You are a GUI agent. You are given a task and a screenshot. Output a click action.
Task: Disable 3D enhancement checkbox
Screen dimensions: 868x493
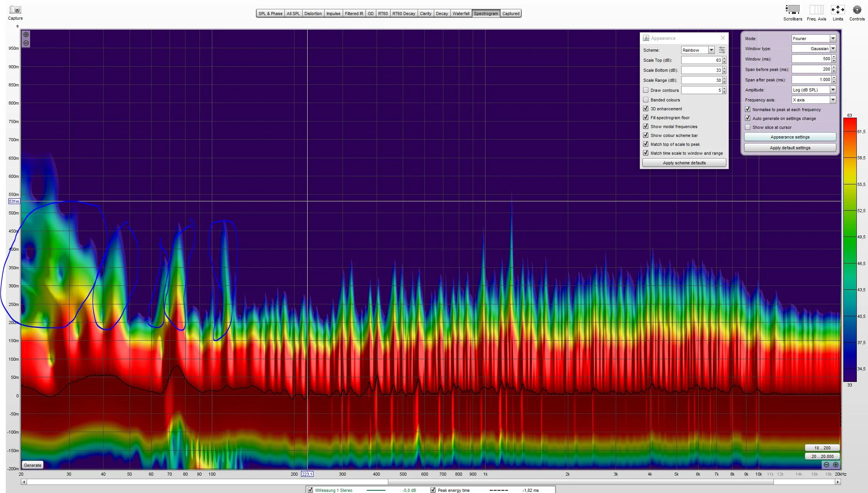click(x=646, y=108)
